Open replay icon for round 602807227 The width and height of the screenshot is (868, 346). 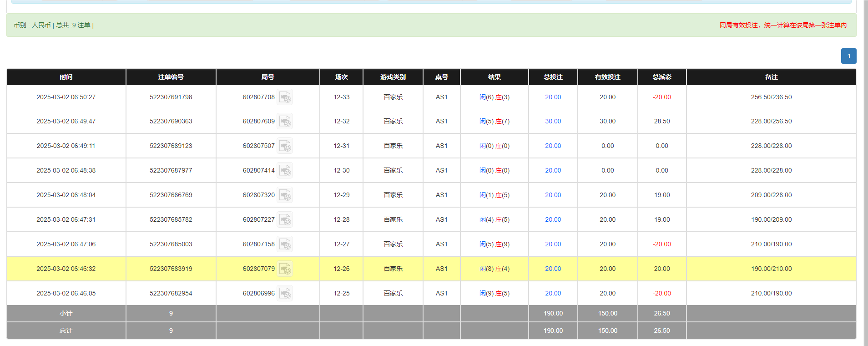[285, 220]
